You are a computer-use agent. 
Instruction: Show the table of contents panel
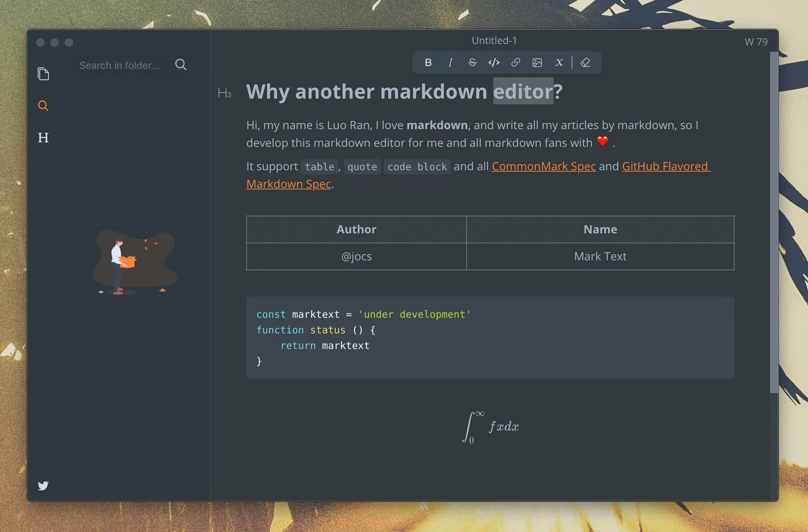(43, 138)
